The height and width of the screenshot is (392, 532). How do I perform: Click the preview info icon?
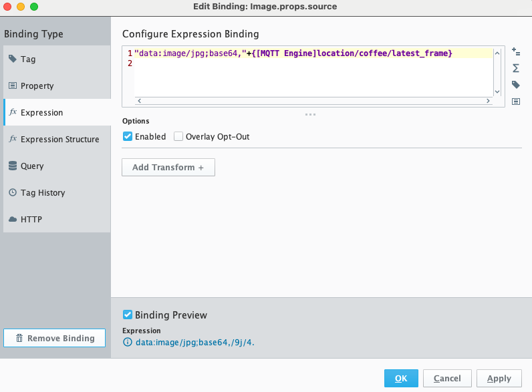[128, 342]
